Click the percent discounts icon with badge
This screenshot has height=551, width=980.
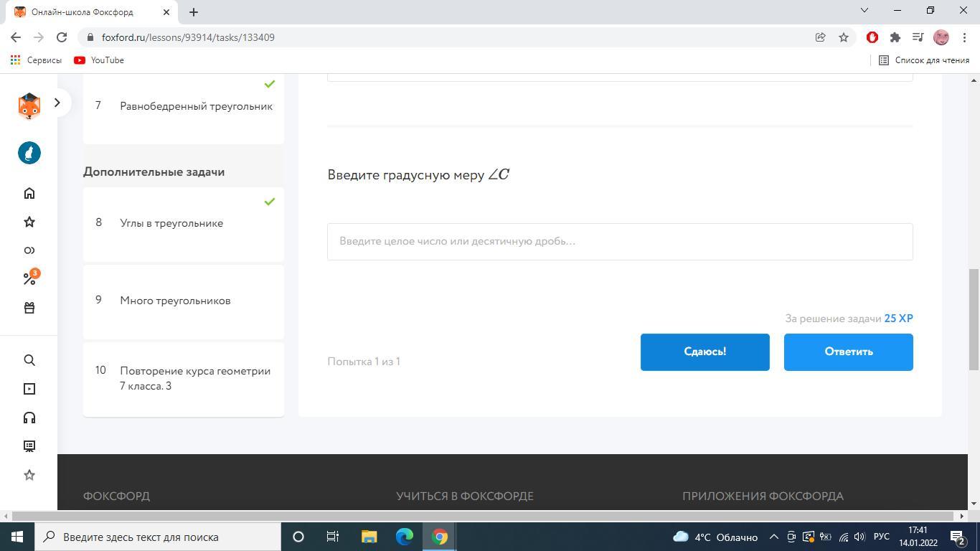(30, 278)
